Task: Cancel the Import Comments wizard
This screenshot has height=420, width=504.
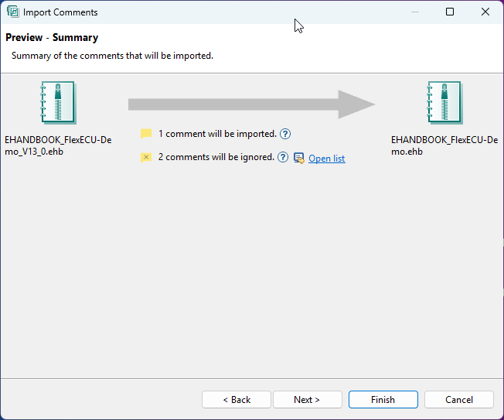Action: [x=458, y=400]
